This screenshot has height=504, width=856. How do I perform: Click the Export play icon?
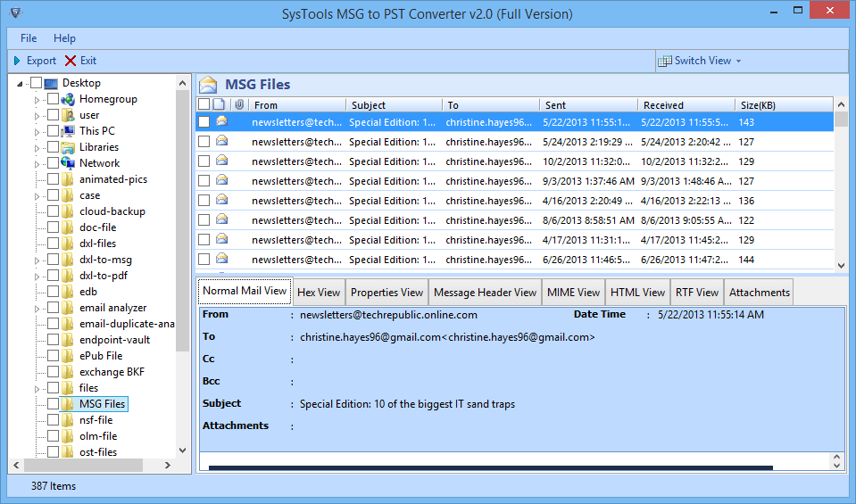click(x=17, y=61)
